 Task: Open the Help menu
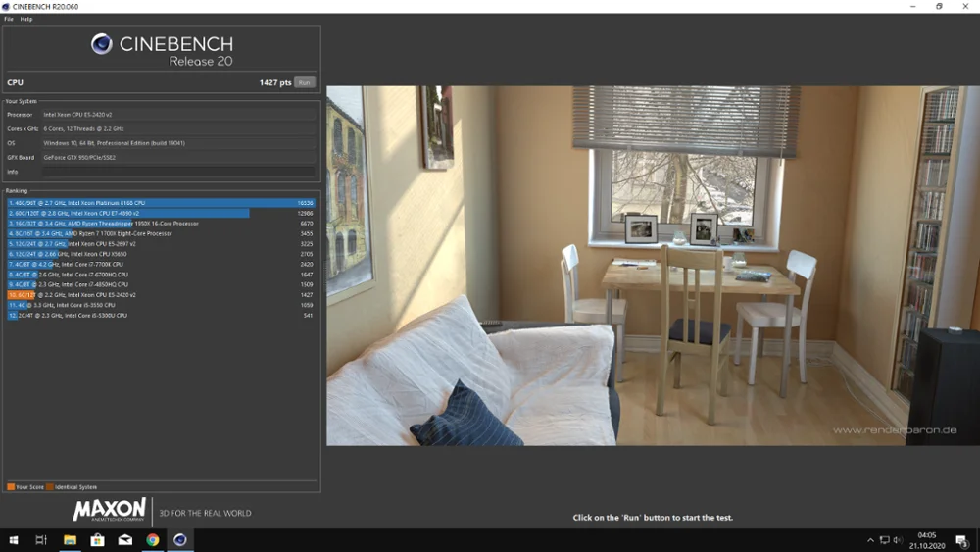coord(26,19)
